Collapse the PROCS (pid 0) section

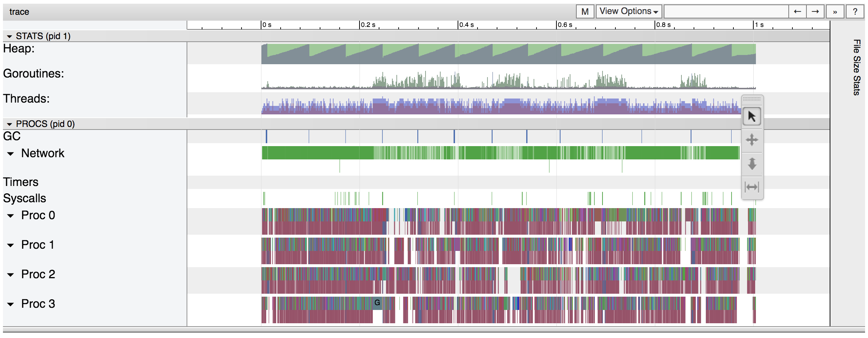pyautogui.click(x=10, y=124)
